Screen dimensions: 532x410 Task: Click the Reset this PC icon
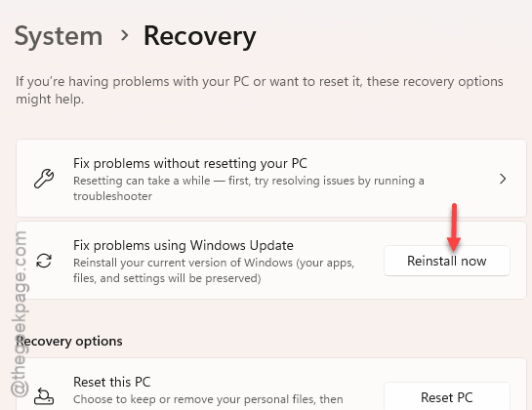[44, 396]
